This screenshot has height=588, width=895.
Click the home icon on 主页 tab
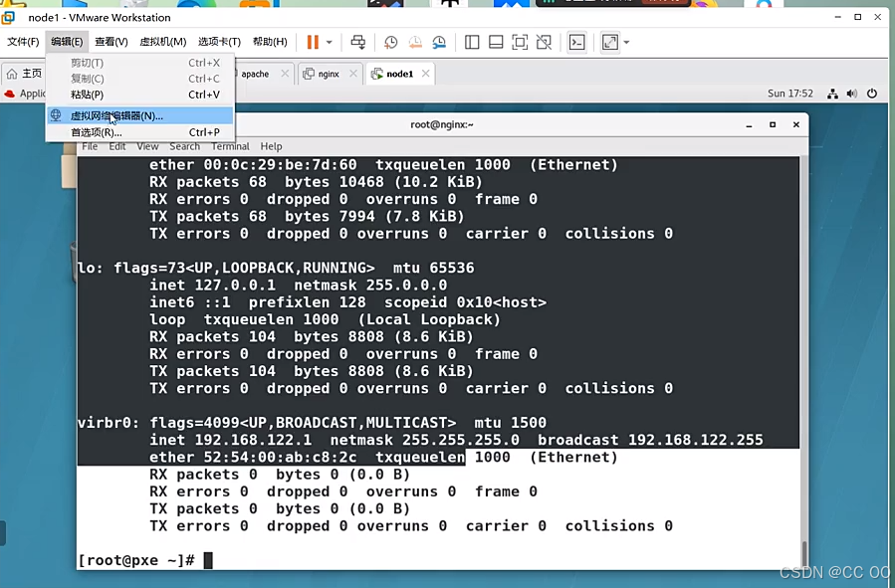pos(12,74)
